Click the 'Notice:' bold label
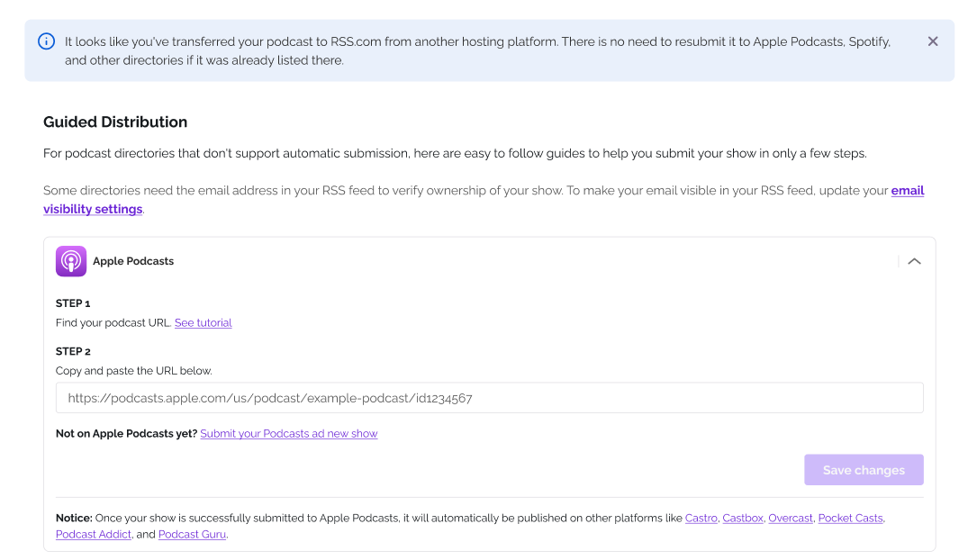The height and width of the screenshot is (560, 977). click(74, 519)
